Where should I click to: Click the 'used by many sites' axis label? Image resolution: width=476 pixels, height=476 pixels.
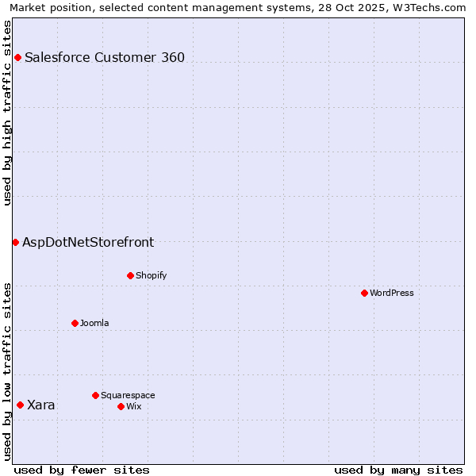point(398,470)
